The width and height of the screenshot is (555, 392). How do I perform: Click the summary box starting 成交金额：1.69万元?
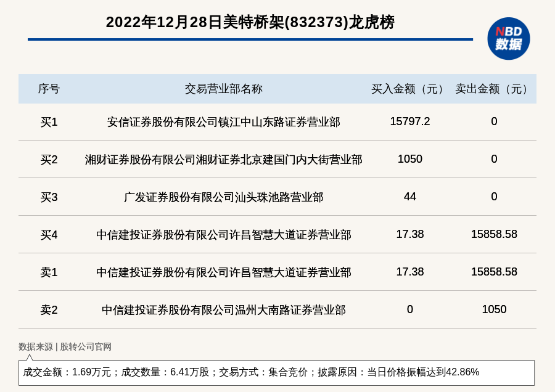click(x=276, y=372)
